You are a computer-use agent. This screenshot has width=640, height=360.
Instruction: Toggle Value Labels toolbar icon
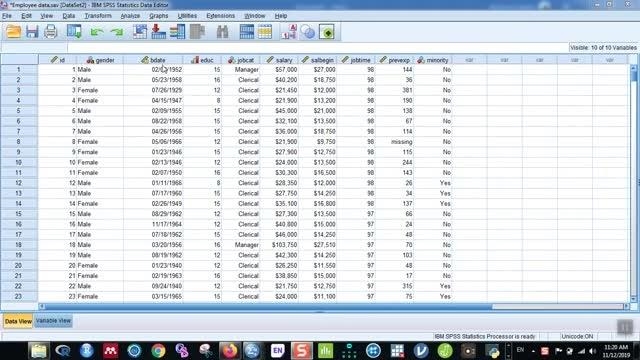pyautogui.click(x=289, y=31)
